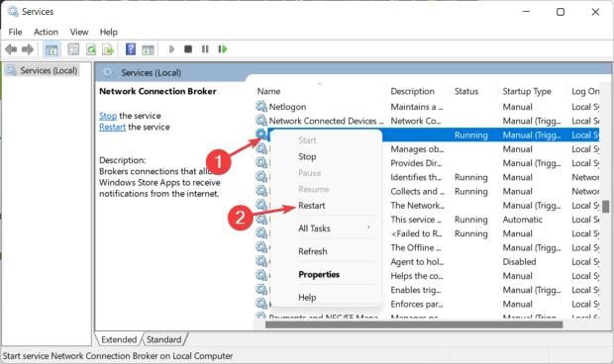Image resolution: width=614 pixels, height=364 pixels.
Task: Click the Forward arrow toolbar icon
Action: [x=28, y=49]
